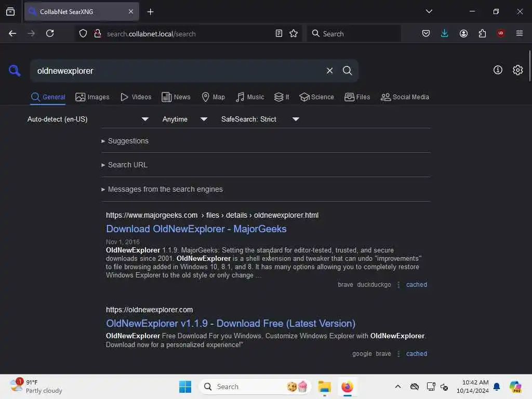Submit search with magnifier button
Image resolution: width=532 pixels, height=399 pixels.
point(347,71)
